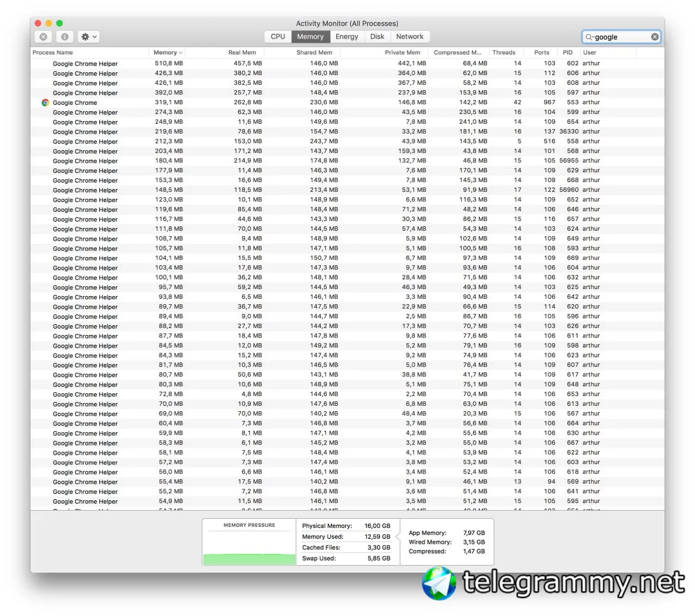Click the '243,7 MB' shared memory cell
This screenshot has height=616, width=695.
click(324, 141)
